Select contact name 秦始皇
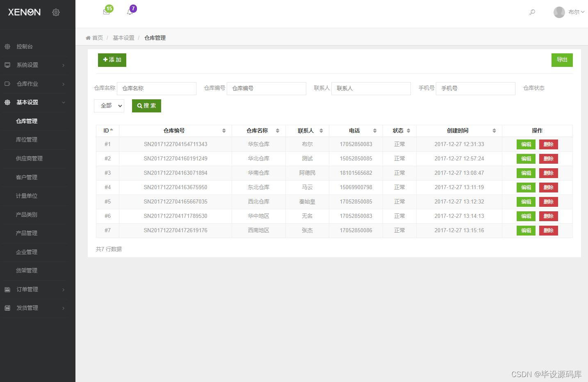 (x=307, y=202)
